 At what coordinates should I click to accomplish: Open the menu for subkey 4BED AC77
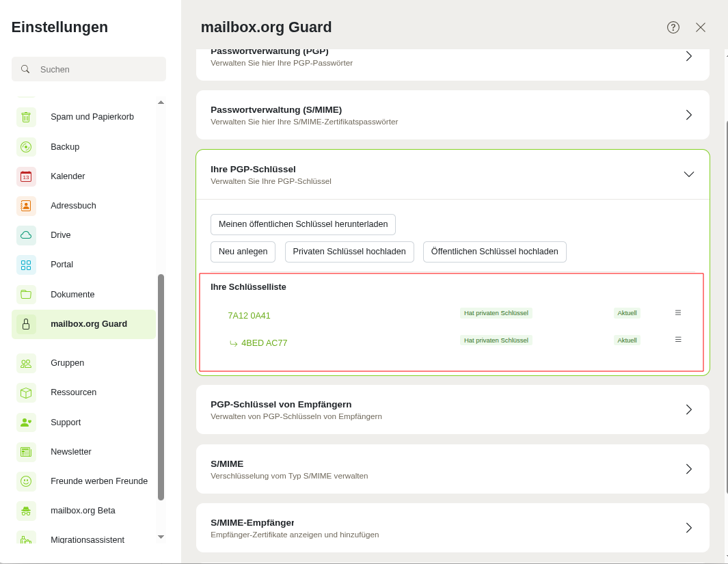[x=678, y=340]
